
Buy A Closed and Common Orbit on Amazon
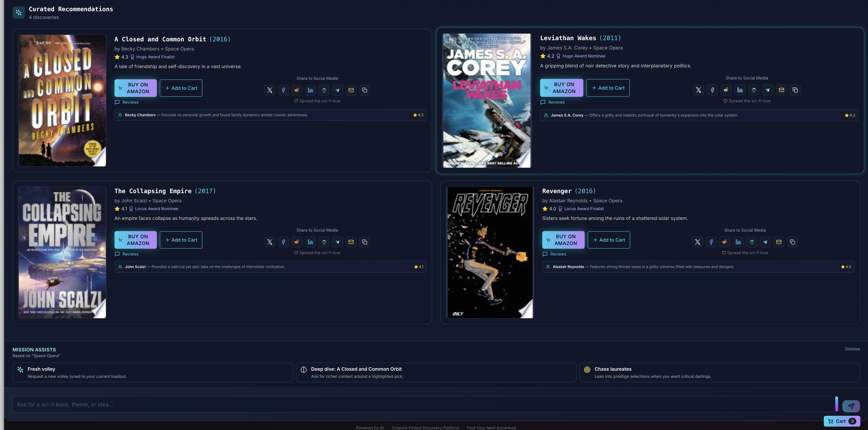(x=135, y=88)
